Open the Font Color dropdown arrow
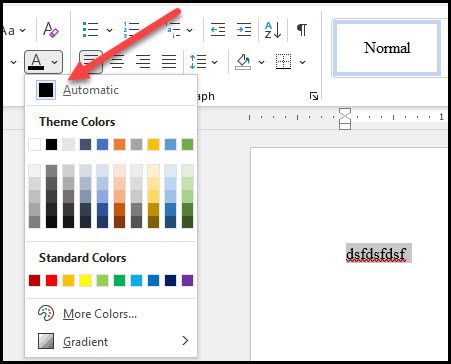The image size is (451, 364). click(x=55, y=62)
